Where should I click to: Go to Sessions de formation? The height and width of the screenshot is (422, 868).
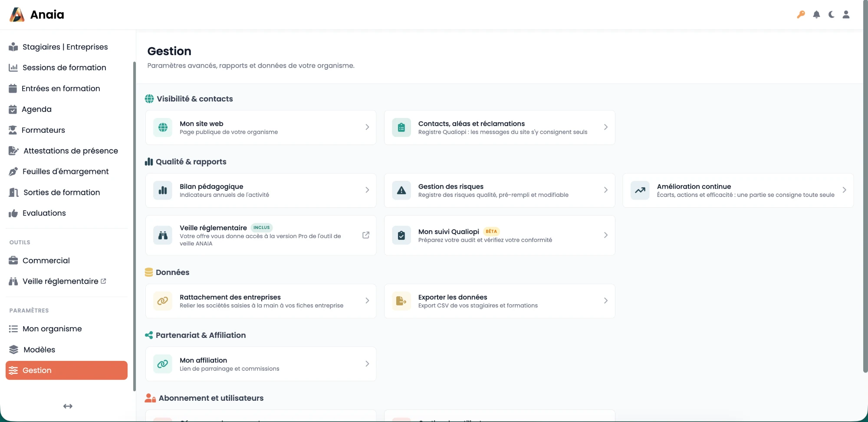[64, 68]
